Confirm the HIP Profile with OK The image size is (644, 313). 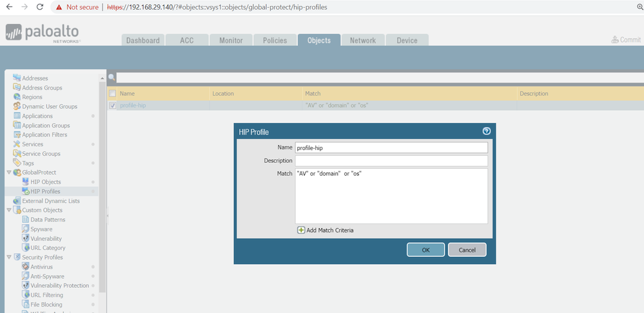click(425, 250)
